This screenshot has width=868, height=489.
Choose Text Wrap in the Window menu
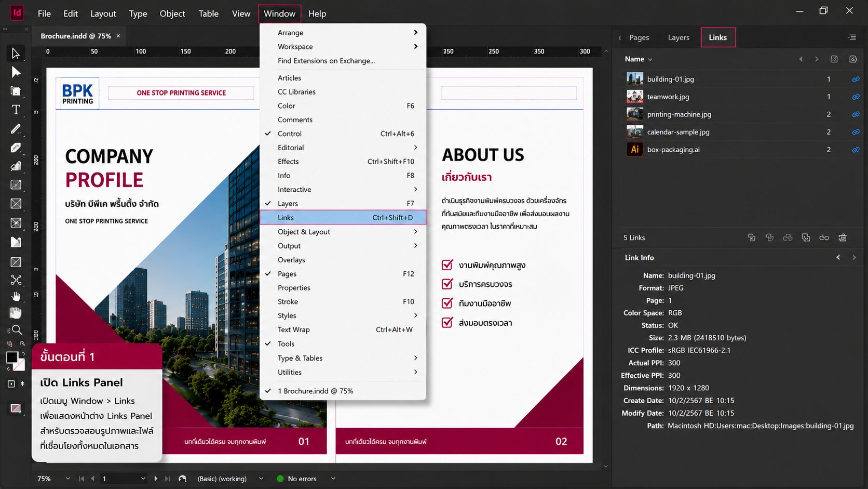(x=343, y=329)
